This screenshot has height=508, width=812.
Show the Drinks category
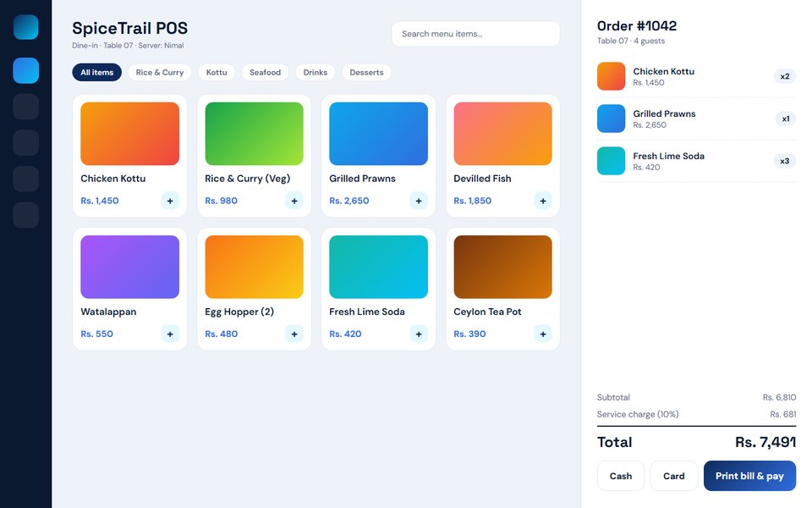point(315,73)
